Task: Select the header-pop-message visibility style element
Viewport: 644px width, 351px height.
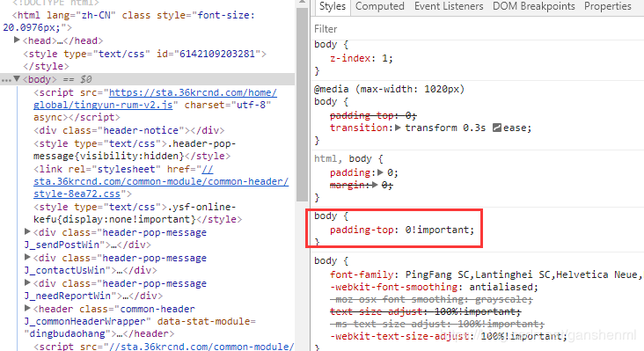Action: (135, 150)
